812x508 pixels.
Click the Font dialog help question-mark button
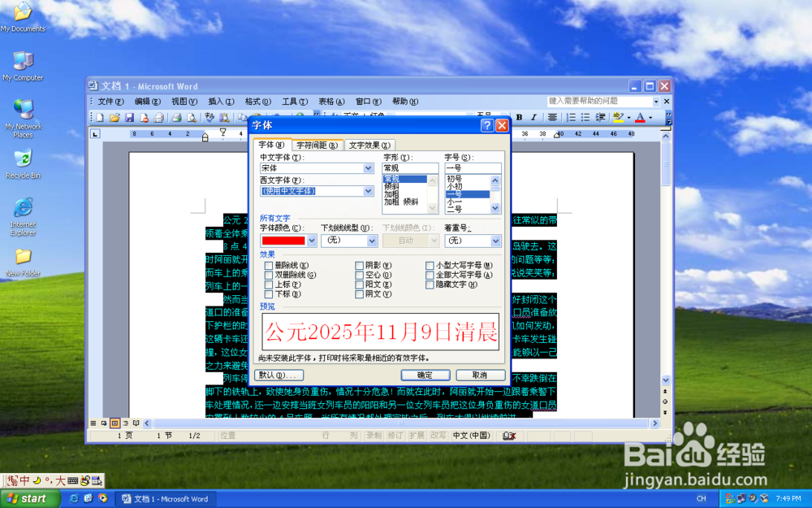(486, 125)
